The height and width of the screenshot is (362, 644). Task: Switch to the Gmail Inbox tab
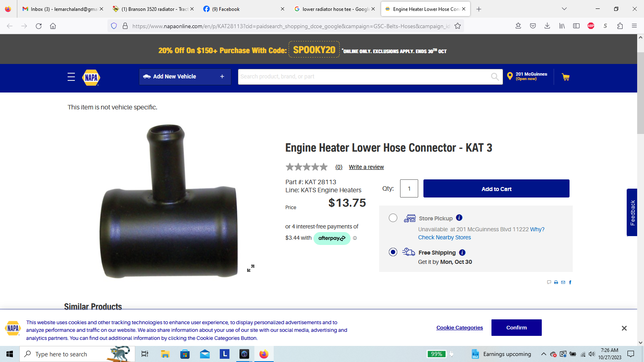[60, 9]
